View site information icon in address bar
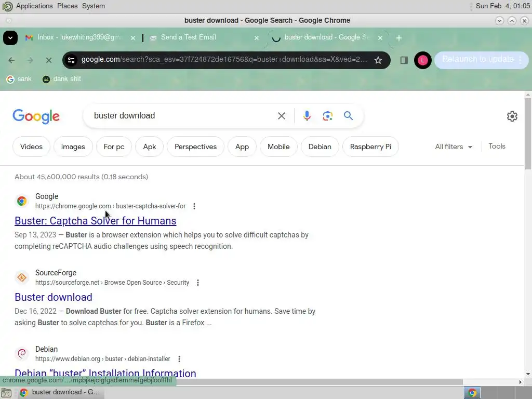The width and height of the screenshot is (532, 399). click(71, 60)
